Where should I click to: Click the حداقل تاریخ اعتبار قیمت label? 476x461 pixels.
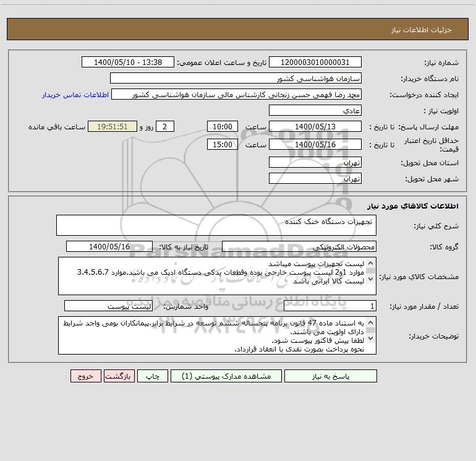pyautogui.click(x=431, y=145)
